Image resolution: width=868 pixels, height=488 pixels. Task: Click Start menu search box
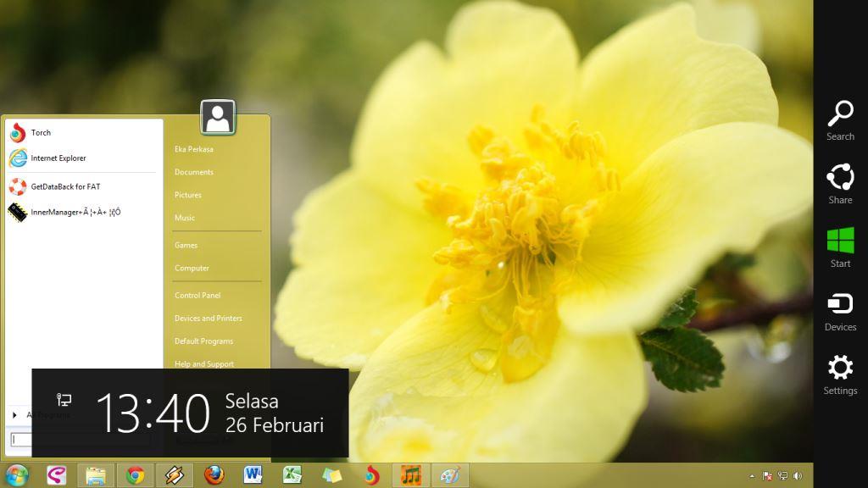coord(21,440)
